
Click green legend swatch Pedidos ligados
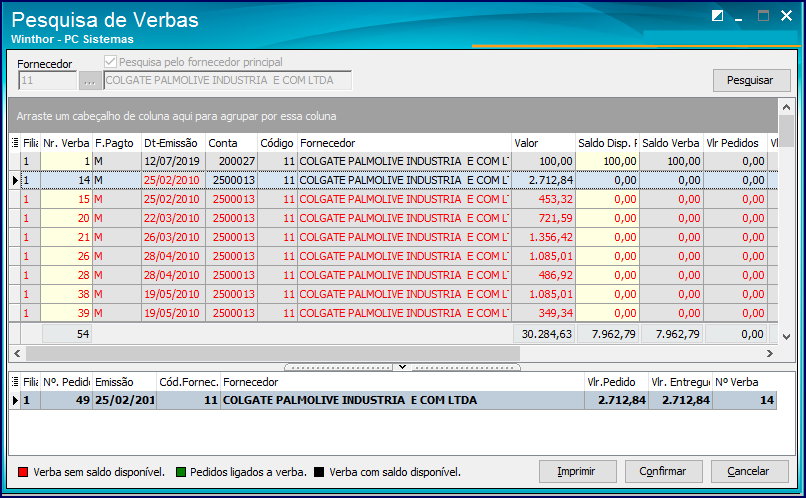180,472
